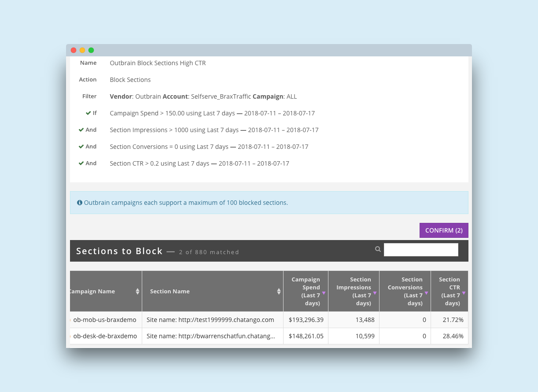Viewport: 538px width, 392px height.
Task: Click the Section Impressions (Last 7 days) header
Action: coord(354,291)
